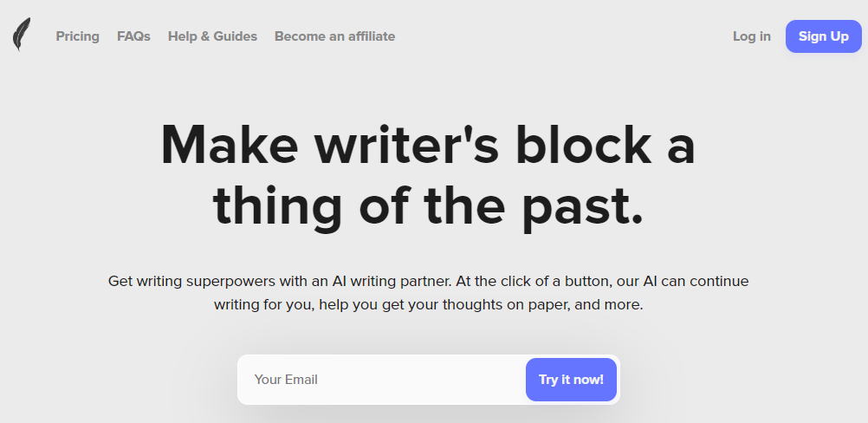The height and width of the screenshot is (423, 868).
Task: Visit the Become an affiliate link
Action: point(334,36)
